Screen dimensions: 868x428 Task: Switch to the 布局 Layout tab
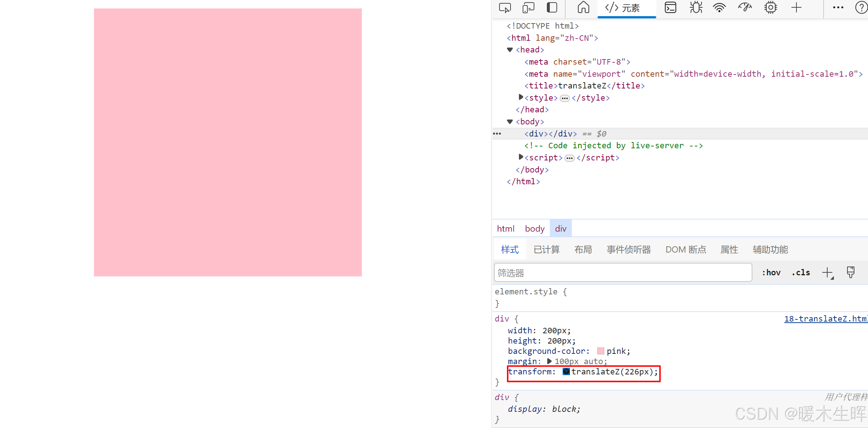(583, 250)
